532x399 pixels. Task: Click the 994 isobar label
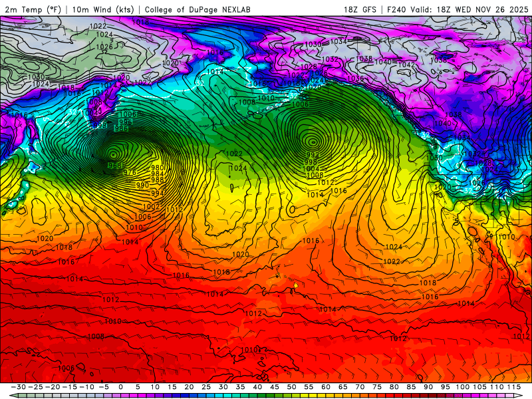point(158,194)
